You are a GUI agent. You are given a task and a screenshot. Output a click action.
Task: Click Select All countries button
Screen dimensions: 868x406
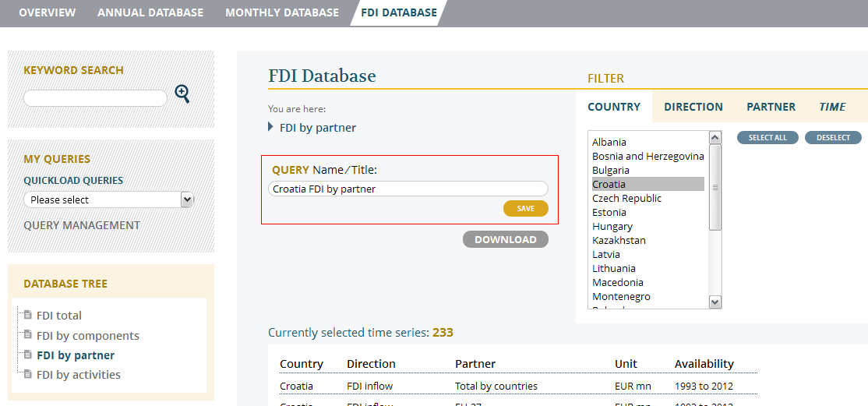click(767, 138)
